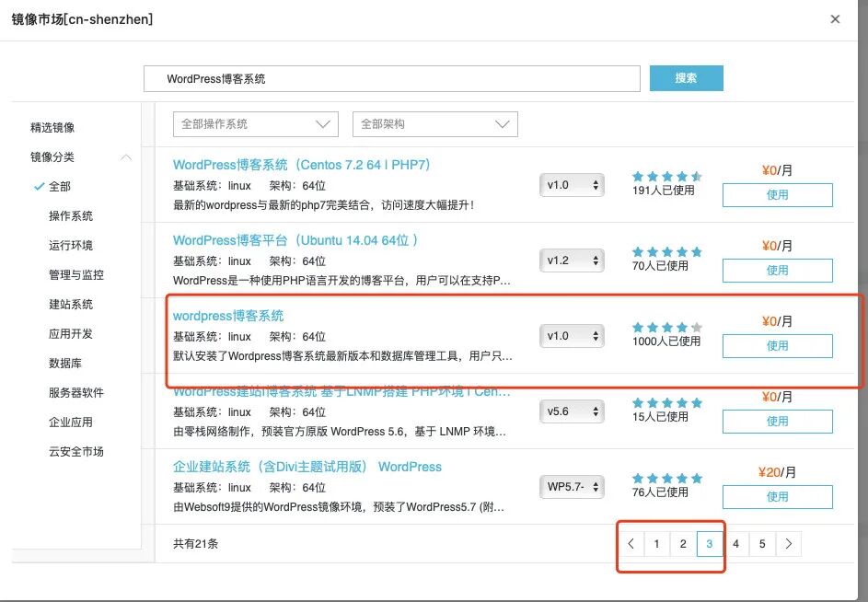Open 企业建站系统 (含Divi主题试用版) WordPress link
This screenshot has width=868, height=602.
(x=307, y=467)
